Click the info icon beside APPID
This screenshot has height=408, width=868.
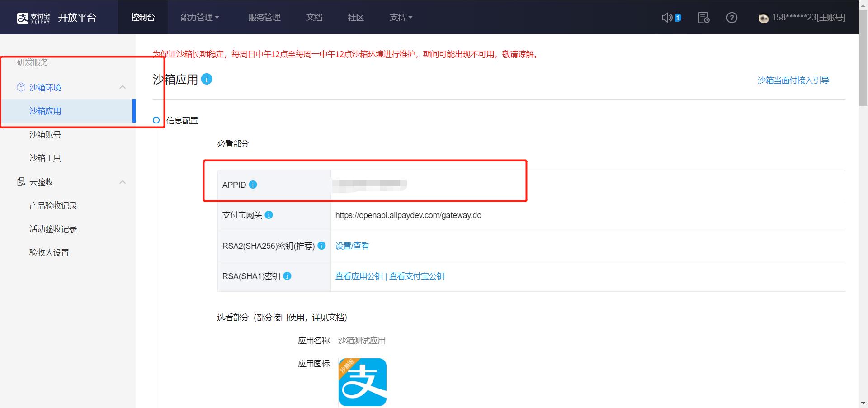(253, 185)
